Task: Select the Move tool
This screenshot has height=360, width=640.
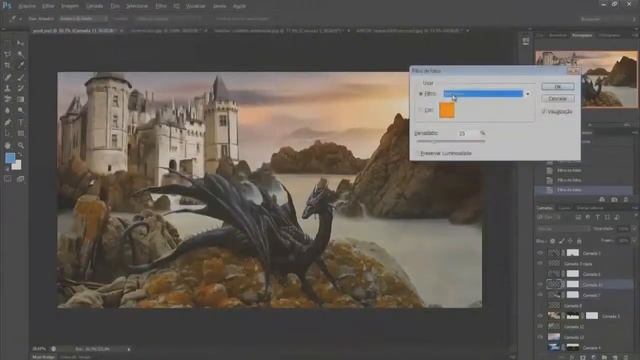Action: tap(20, 43)
